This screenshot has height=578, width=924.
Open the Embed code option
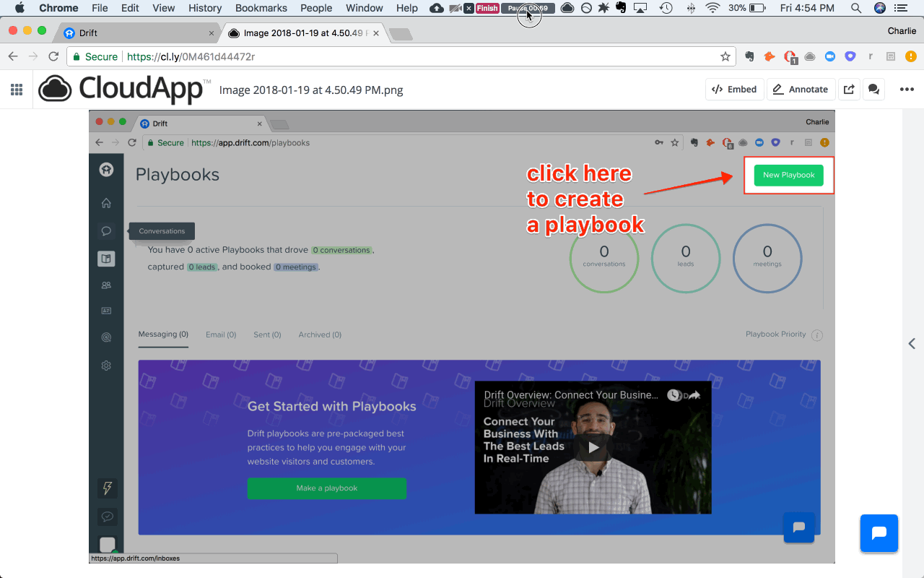(734, 90)
